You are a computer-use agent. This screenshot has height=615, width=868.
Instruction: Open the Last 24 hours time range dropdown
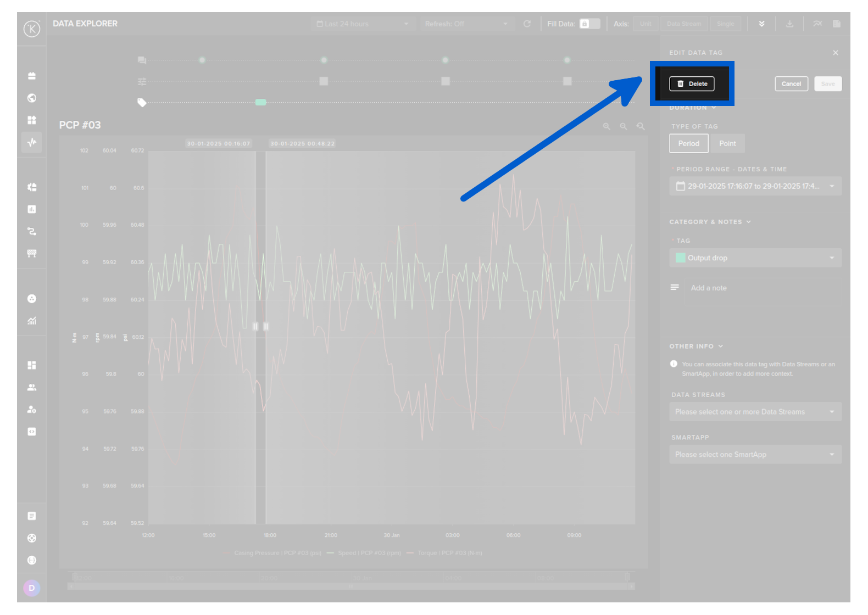[x=363, y=24]
